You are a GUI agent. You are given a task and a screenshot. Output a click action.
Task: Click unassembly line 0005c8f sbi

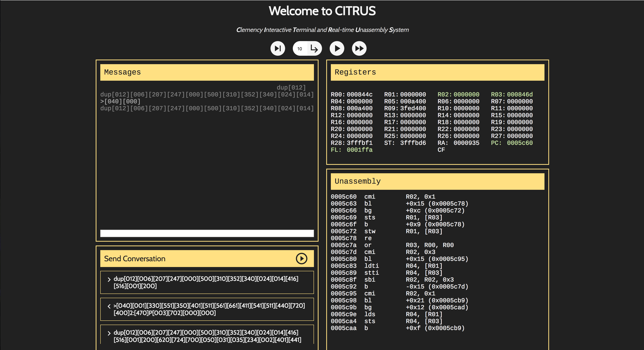pyautogui.click(x=392, y=280)
